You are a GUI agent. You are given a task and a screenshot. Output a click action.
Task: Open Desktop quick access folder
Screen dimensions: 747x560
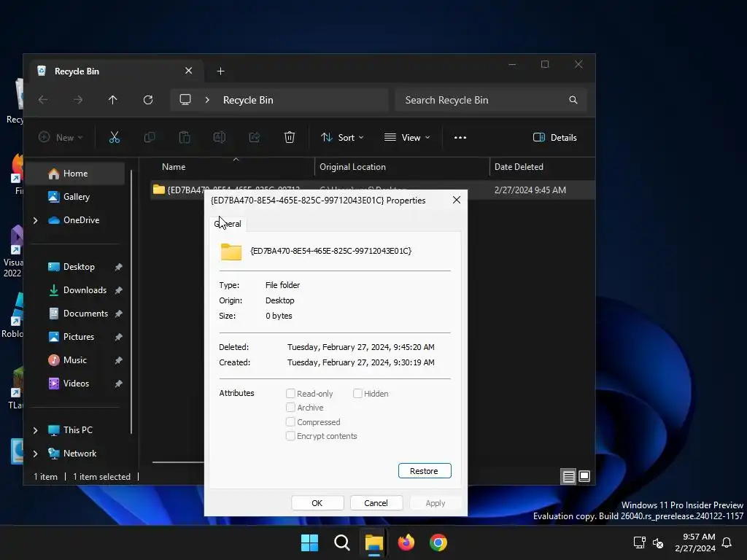(79, 267)
